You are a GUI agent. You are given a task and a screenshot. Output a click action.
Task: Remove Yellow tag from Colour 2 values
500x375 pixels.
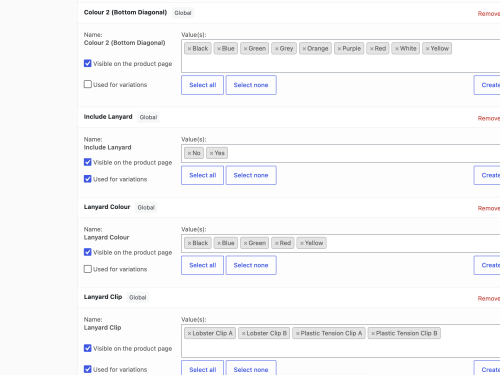point(427,49)
